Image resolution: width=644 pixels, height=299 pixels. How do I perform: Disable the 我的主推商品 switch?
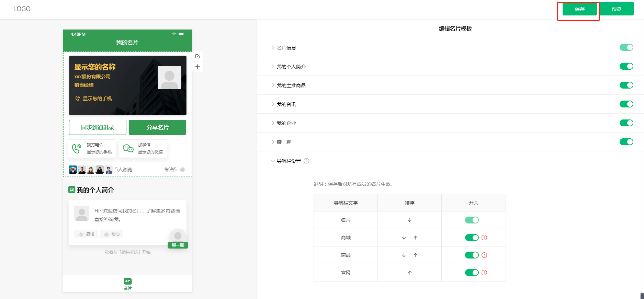[x=626, y=85]
